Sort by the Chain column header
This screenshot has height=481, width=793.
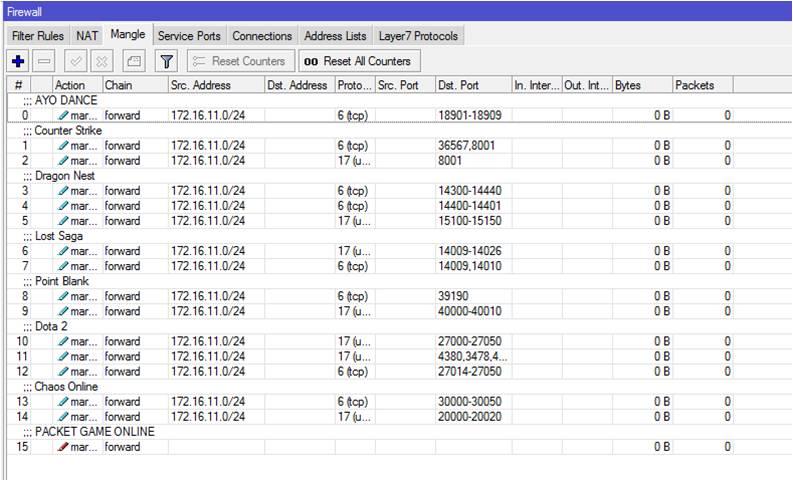click(x=135, y=85)
